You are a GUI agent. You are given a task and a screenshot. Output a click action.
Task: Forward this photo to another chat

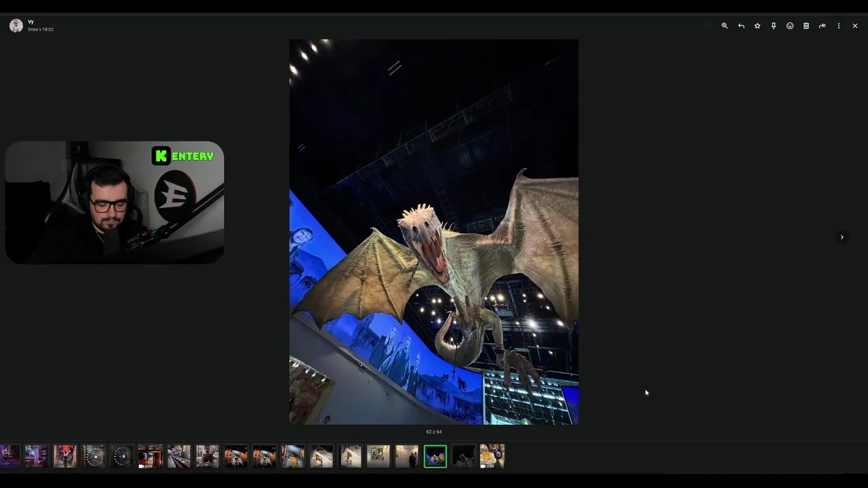tap(823, 26)
